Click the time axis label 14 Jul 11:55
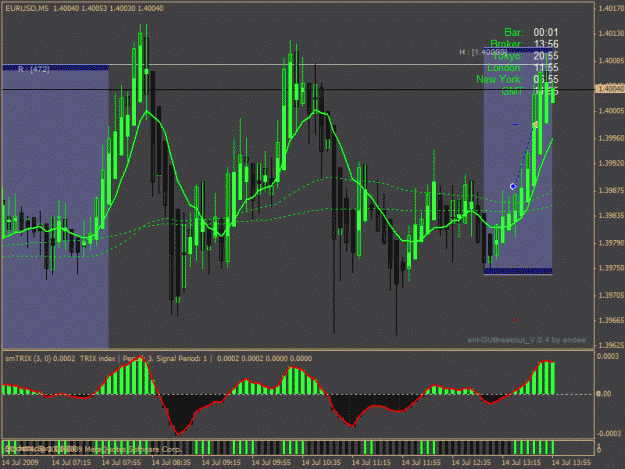The image size is (625, 469). (x=421, y=463)
